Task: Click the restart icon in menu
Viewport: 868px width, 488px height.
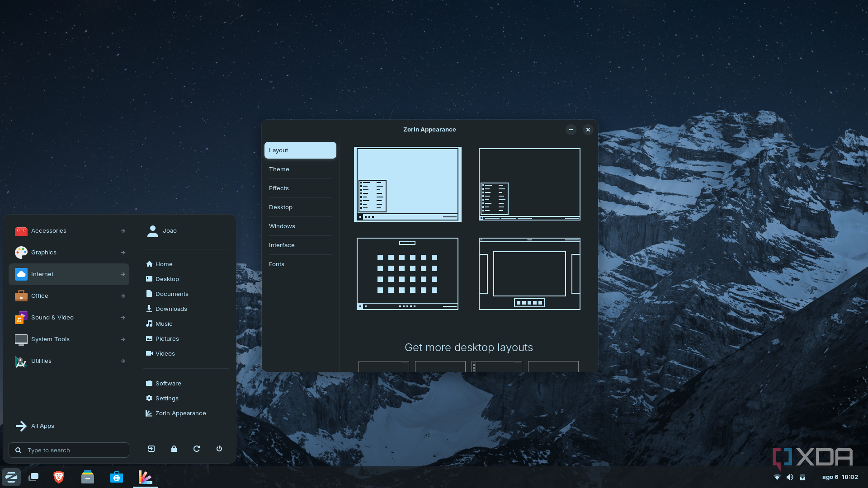Action: pyautogui.click(x=197, y=449)
